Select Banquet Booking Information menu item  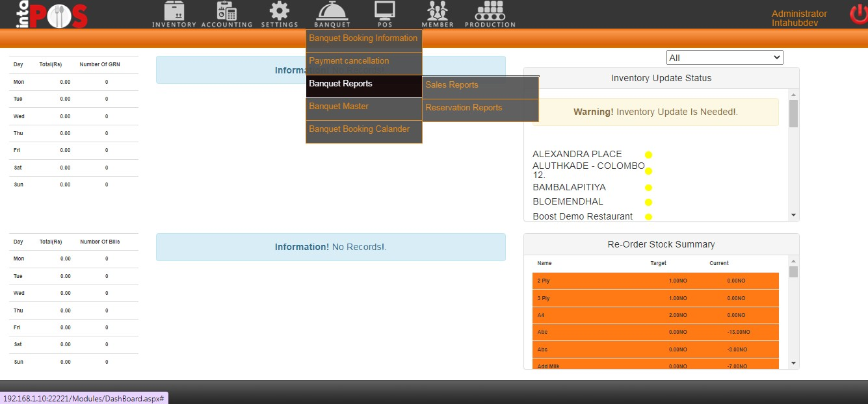pyautogui.click(x=363, y=38)
